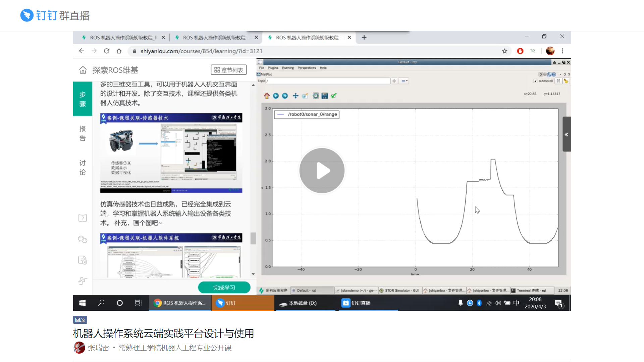Click the Topic input field
This screenshot has width=644, height=362.
point(329,81)
